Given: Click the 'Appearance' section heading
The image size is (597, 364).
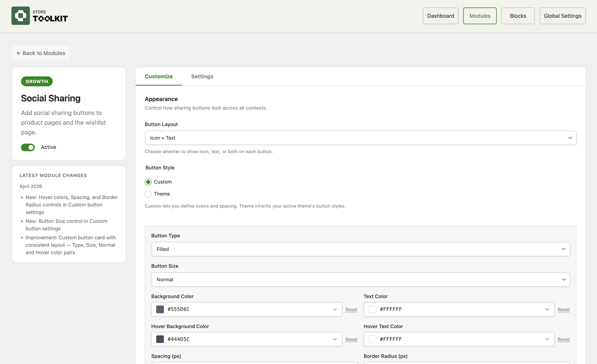Looking at the screenshot, I should click(161, 99).
